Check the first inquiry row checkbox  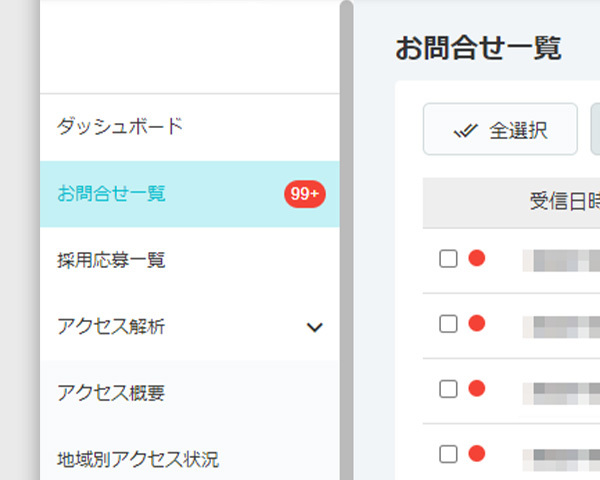pyautogui.click(x=448, y=259)
